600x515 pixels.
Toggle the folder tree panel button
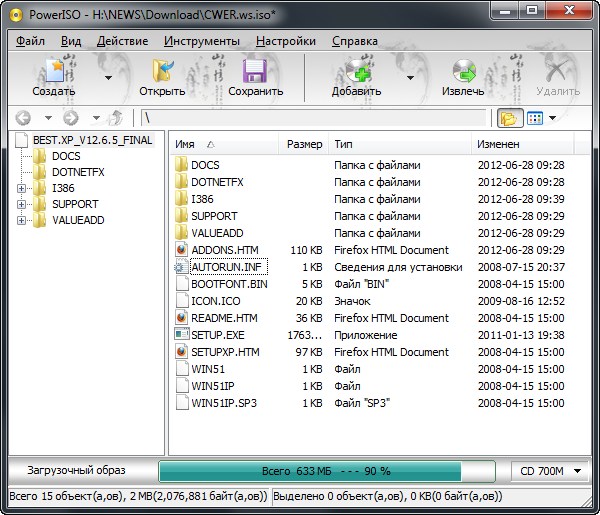pos(509,118)
